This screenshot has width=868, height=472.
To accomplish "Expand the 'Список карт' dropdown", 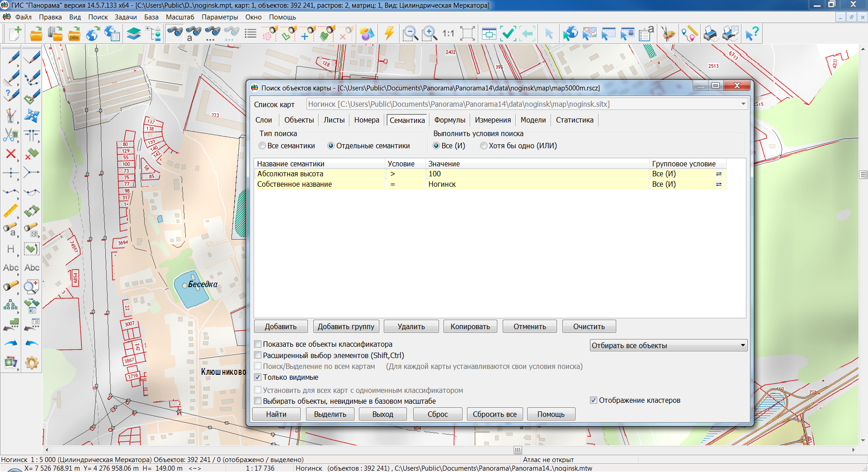I will click(x=743, y=104).
